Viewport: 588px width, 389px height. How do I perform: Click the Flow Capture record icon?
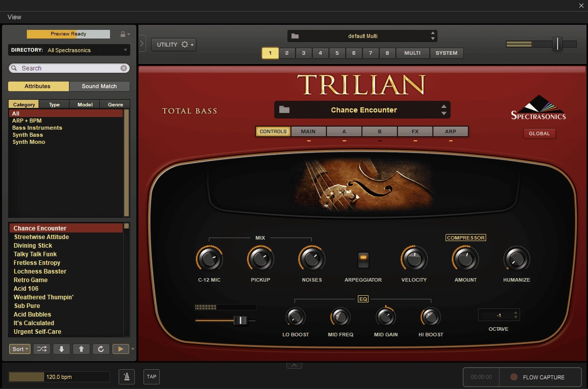pyautogui.click(x=514, y=377)
